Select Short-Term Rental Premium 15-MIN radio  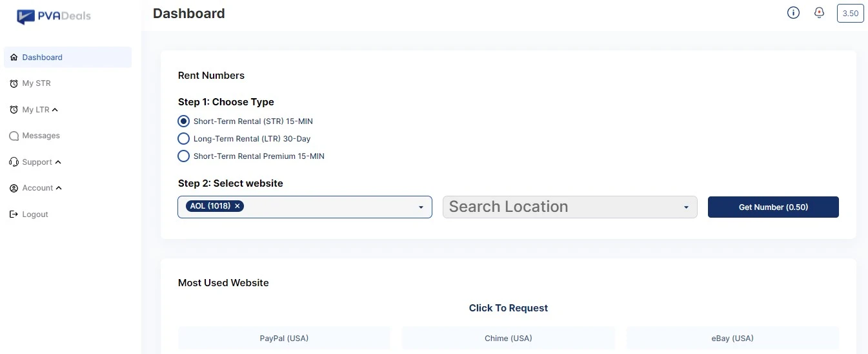[x=183, y=156]
